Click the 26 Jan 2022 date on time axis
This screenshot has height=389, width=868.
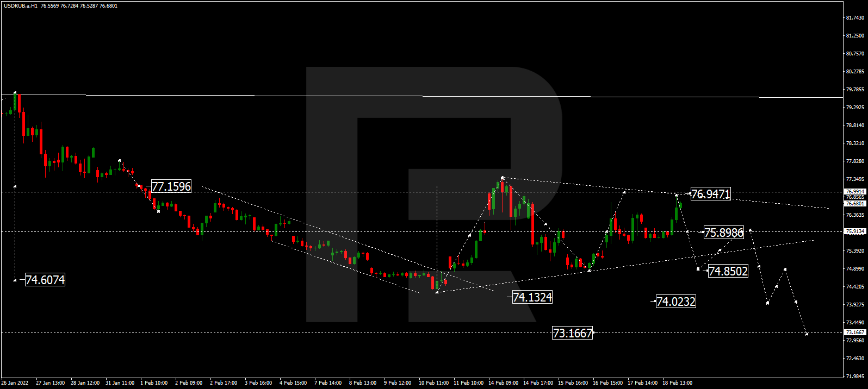tap(15, 383)
